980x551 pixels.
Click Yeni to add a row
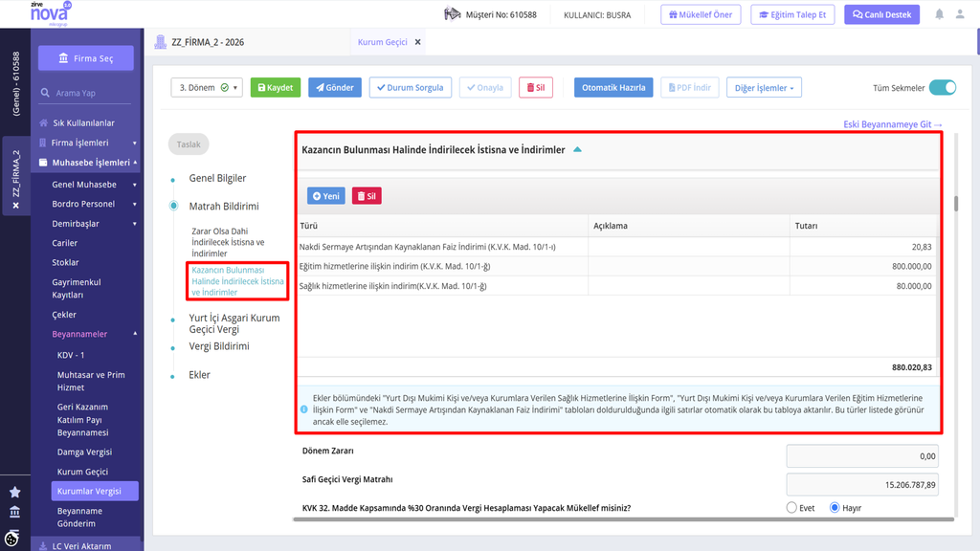click(326, 196)
